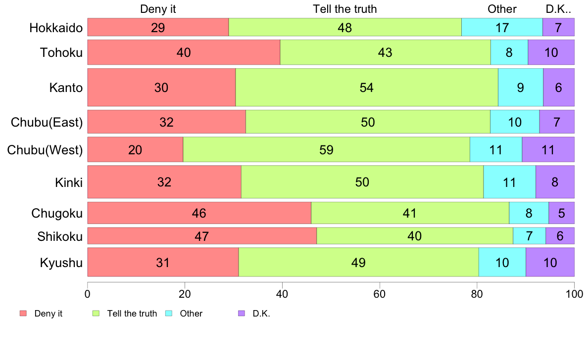The image size is (588, 364).
Task: Click the Tell the truth column header
Action: 345,9
